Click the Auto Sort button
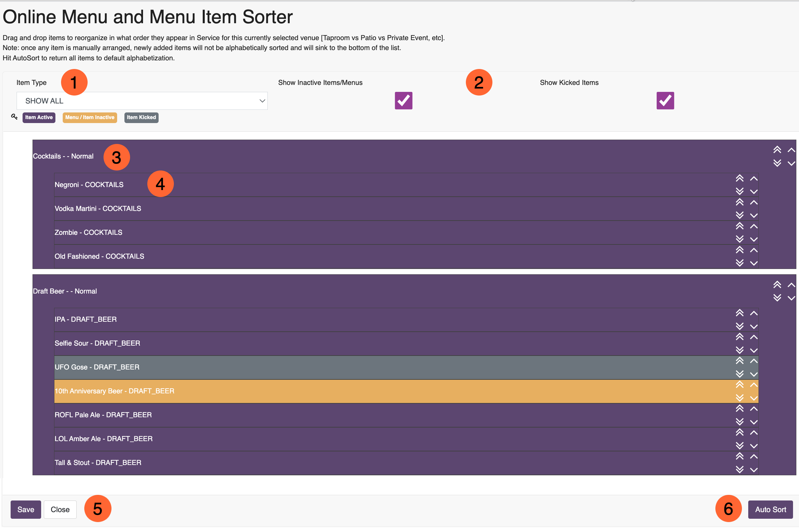799x532 pixels. tap(770, 509)
